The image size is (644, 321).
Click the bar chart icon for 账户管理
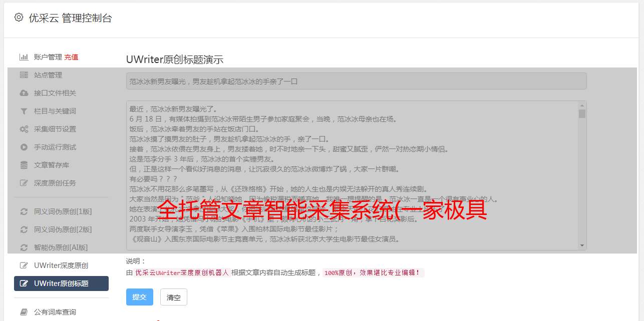tap(24, 57)
